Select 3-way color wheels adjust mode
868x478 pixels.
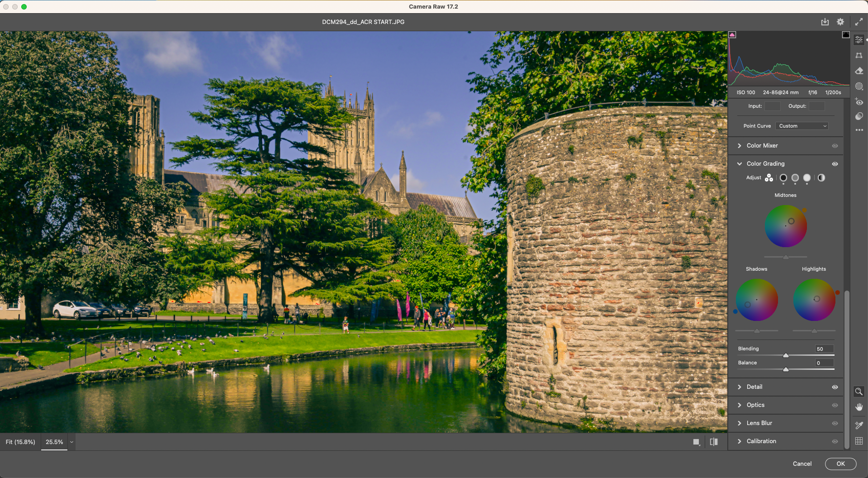(769, 178)
